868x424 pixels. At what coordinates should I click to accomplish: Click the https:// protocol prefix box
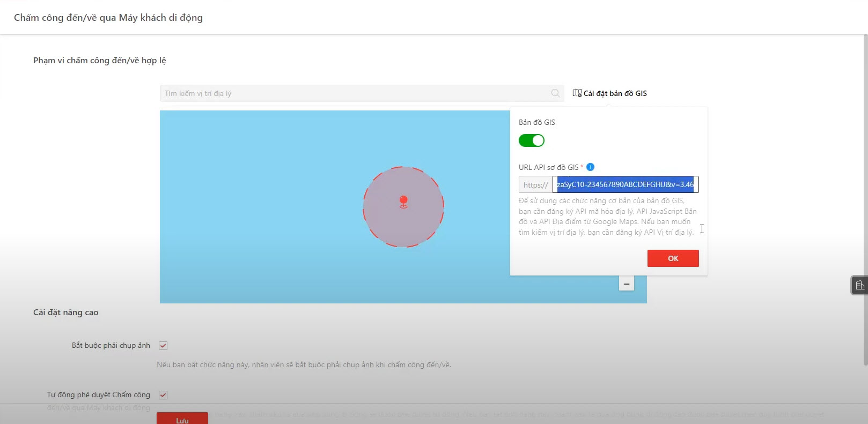click(x=535, y=185)
